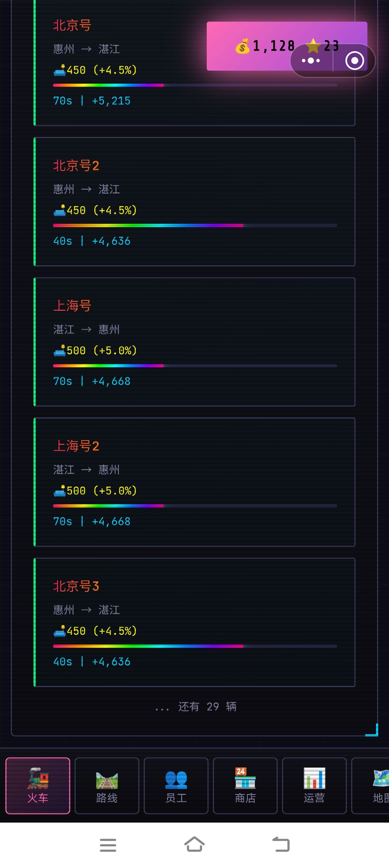Screen dimensions: 389x868
Task: Switch to the 路线 (routes) tab
Action: [x=107, y=785]
